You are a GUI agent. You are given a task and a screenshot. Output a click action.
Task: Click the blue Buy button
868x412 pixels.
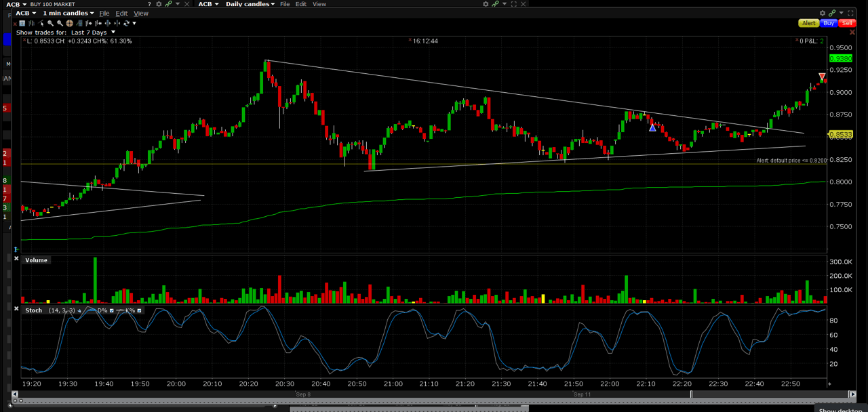(x=828, y=23)
